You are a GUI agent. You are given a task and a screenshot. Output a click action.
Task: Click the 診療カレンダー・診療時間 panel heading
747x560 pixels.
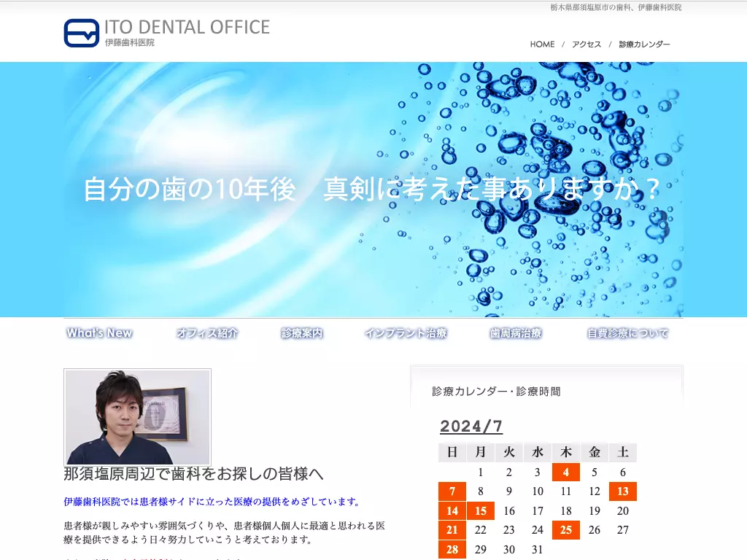[x=496, y=392]
